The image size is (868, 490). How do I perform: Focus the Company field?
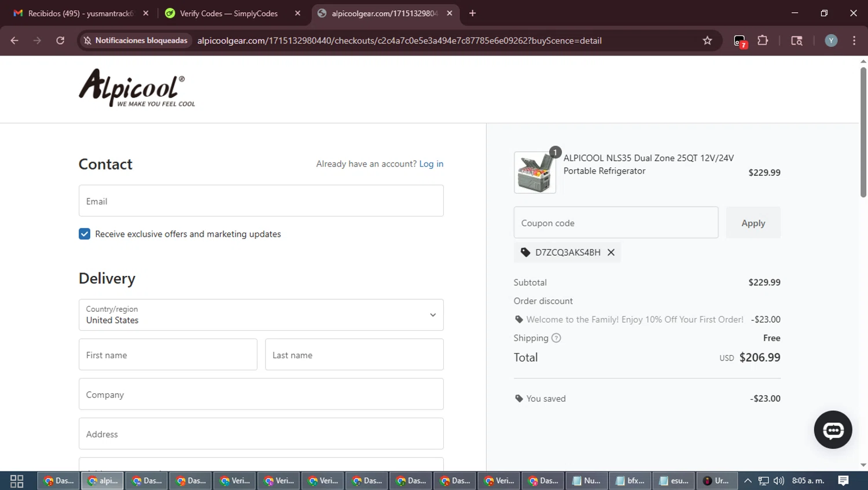tap(261, 394)
